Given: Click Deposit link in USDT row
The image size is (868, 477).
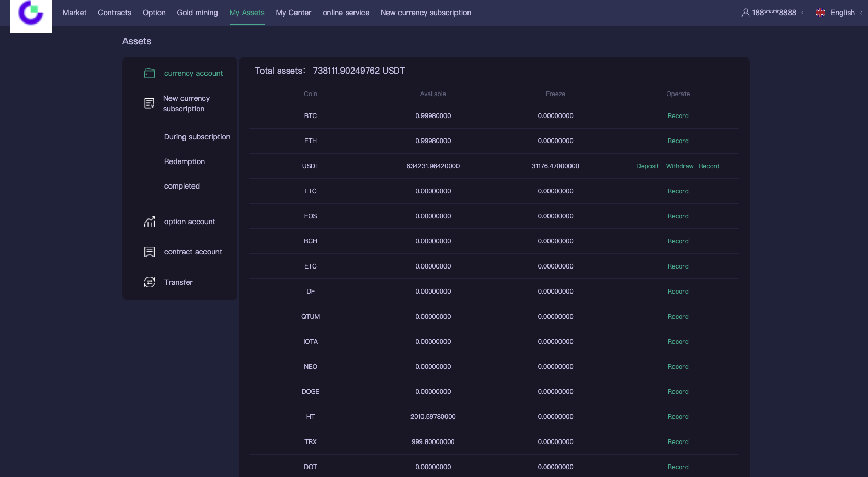Looking at the screenshot, I should pos(647,166).
